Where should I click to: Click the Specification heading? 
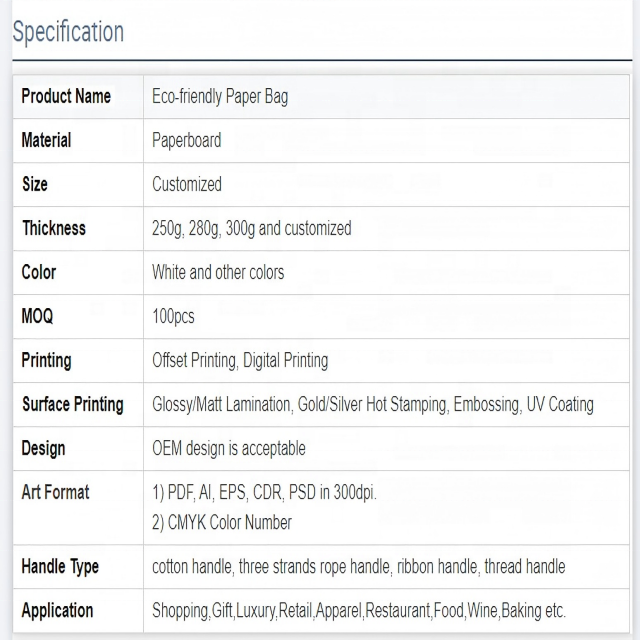pyautogui.click(x=68, y=33)
